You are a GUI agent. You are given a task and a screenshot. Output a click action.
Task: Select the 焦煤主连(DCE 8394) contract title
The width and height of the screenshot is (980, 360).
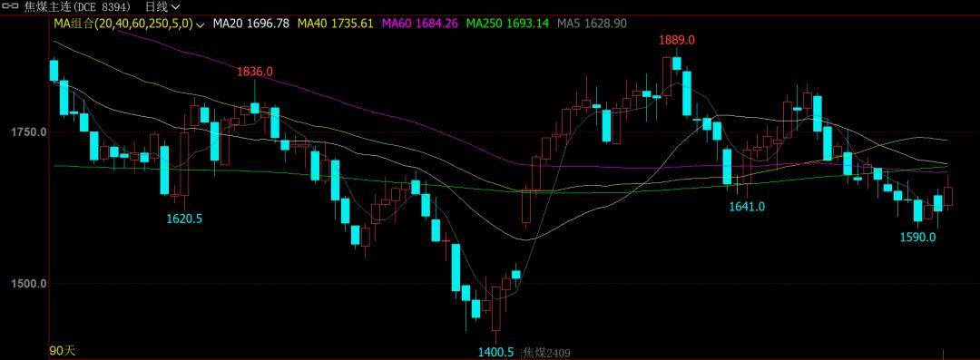pyautogui.click(x=78, y=7)
